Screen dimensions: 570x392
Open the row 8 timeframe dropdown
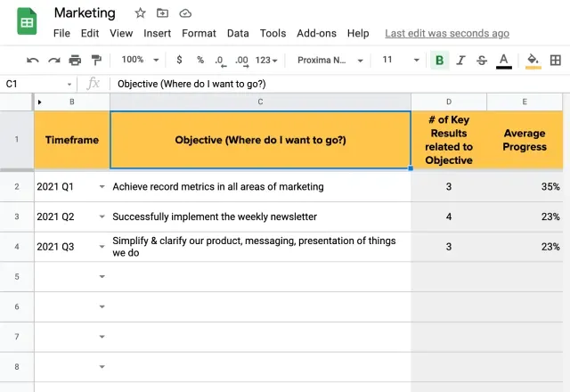(102, 367)
